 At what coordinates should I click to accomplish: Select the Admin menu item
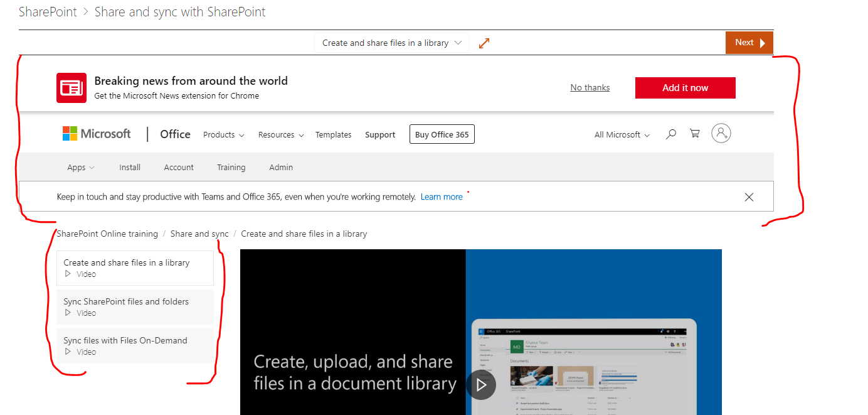[x=281, y=167]
